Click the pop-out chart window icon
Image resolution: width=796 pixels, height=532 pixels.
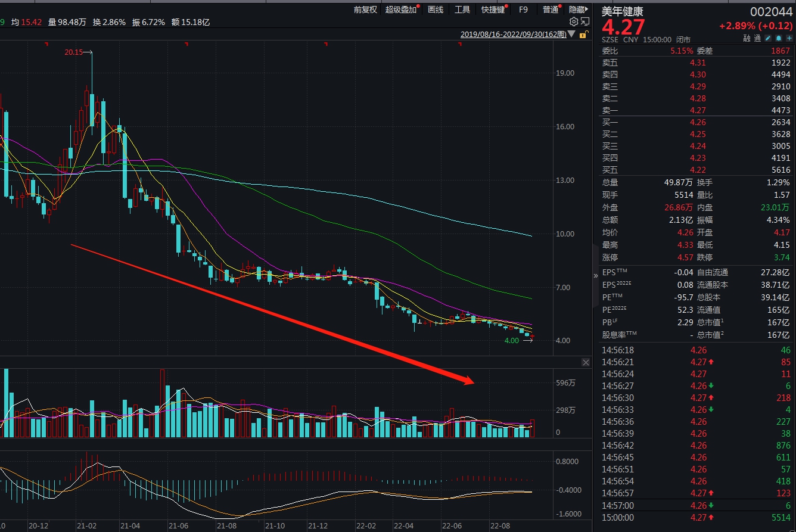coord(585,22)
